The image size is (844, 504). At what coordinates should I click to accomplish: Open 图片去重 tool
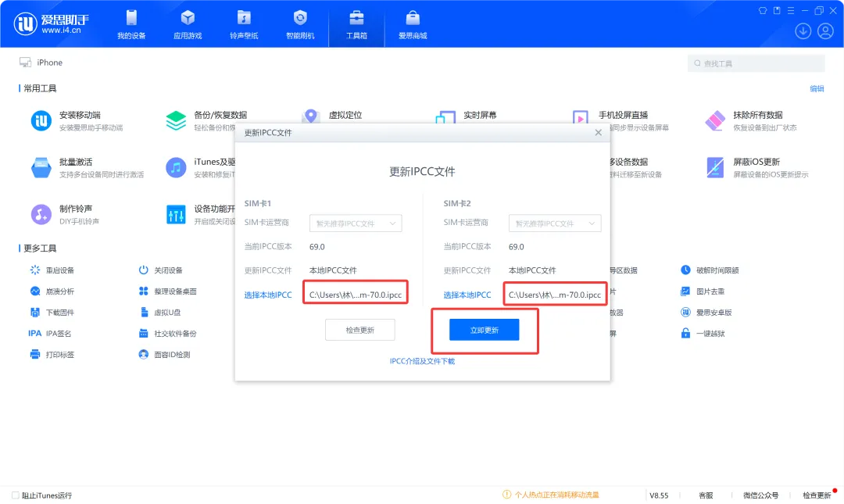coord(703,291)
